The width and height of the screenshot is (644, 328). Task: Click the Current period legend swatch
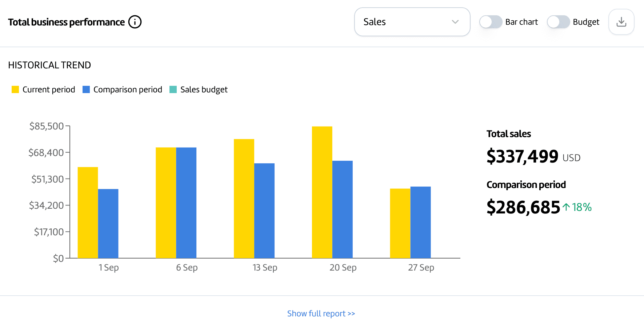[15, 89]
